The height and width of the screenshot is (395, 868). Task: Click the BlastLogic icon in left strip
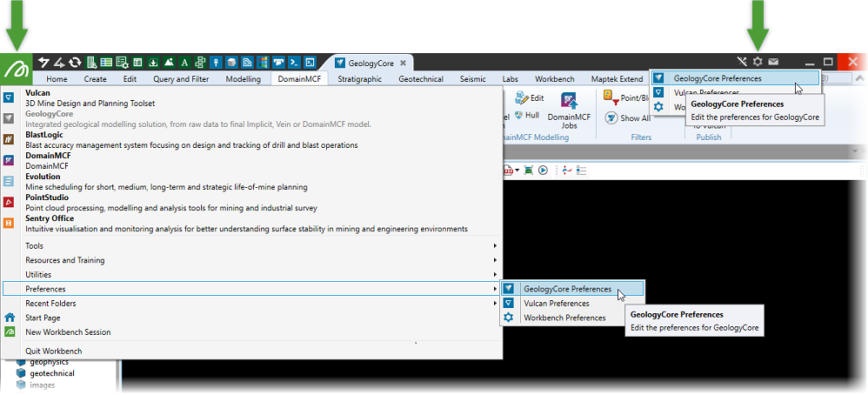click(9, 139)
